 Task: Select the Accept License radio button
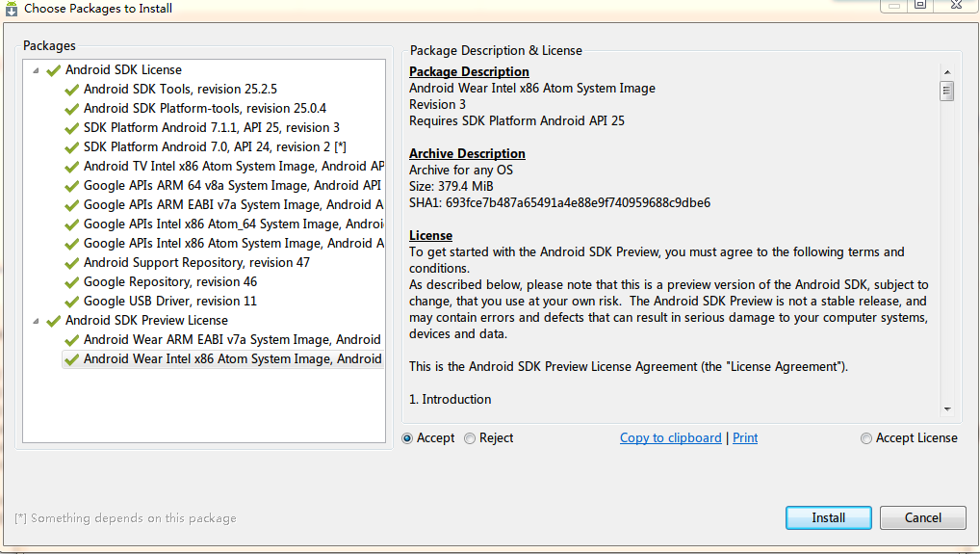click(x=866, y=438)
